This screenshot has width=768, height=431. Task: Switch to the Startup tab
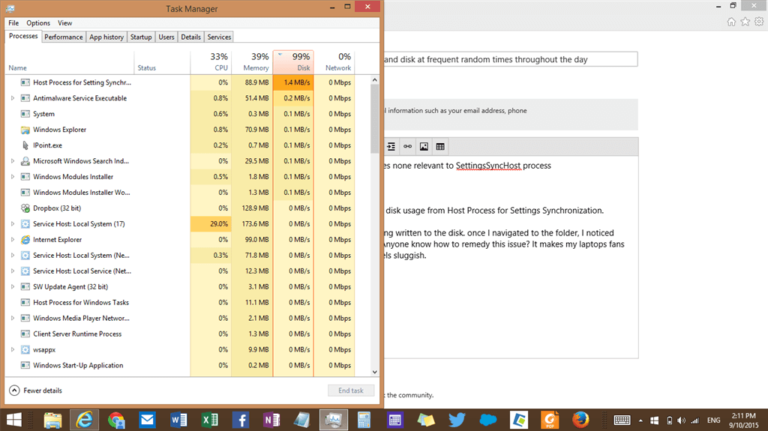point(141,37)
